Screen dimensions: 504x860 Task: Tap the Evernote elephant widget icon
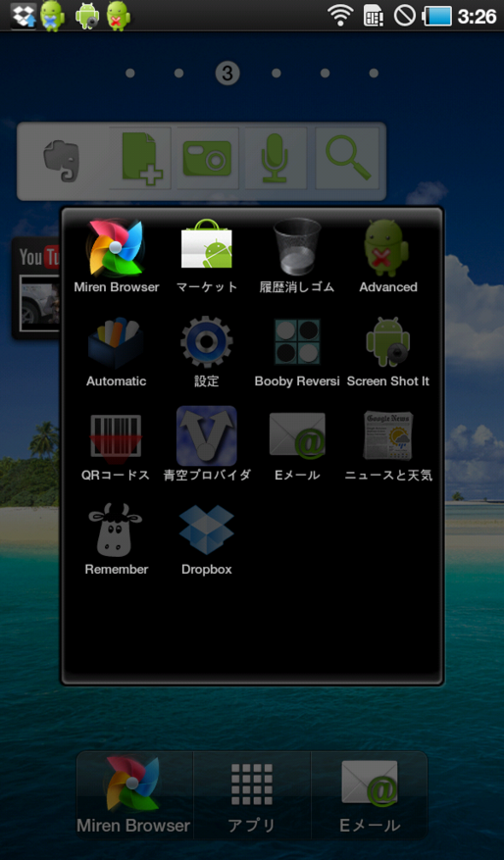62,161
